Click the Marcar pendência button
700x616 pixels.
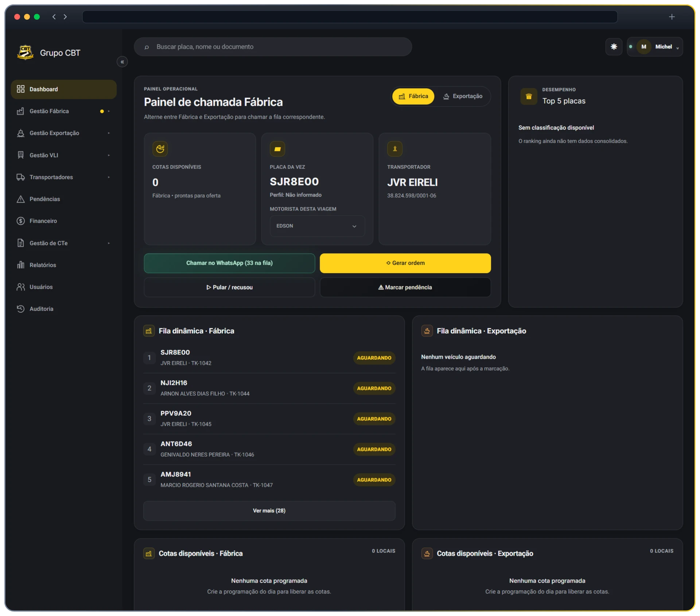(405, 287)
